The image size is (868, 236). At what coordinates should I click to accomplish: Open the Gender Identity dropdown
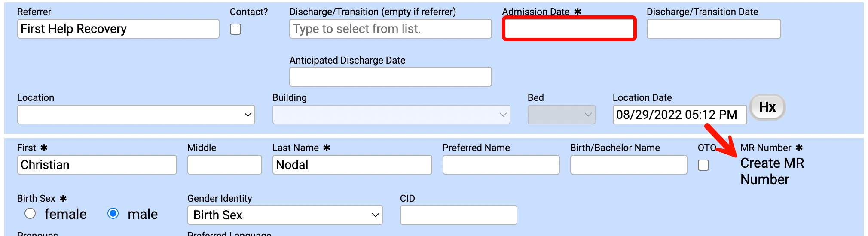point(284,215)
